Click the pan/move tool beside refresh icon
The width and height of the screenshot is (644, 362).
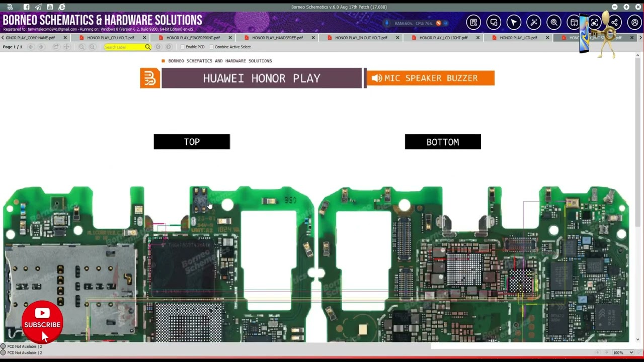pyautogui.click(x=66, y=47)
